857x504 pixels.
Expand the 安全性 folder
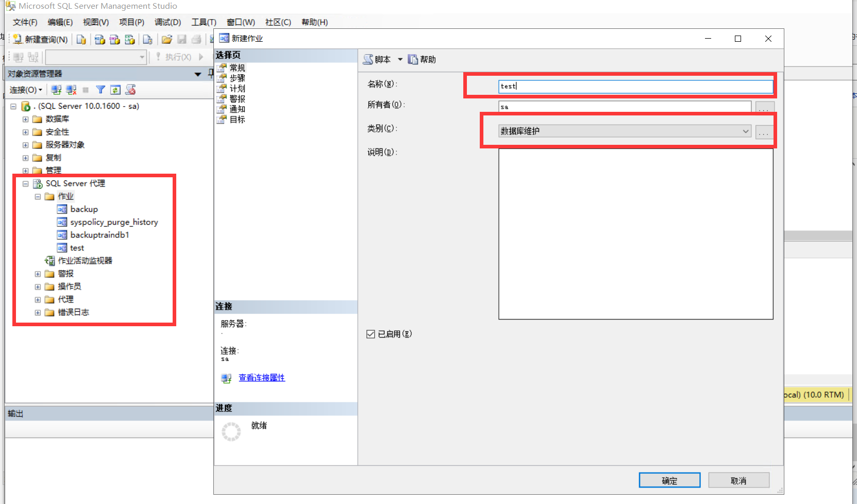[x=25, y=132]
